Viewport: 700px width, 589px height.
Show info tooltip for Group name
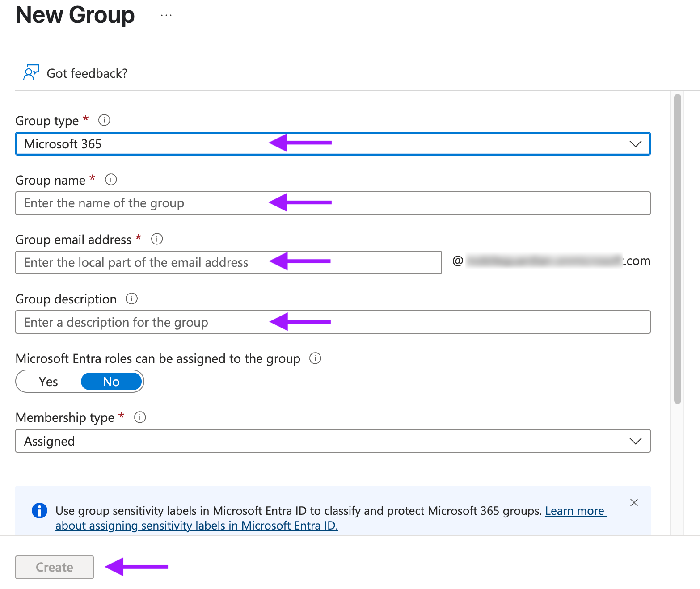click(x=111, y=180)
